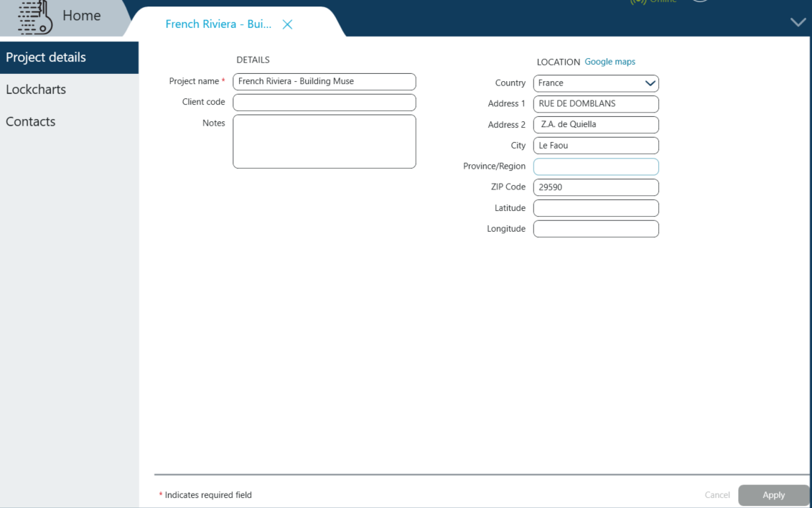This screenshot has height=508, width=812.
Task: Select the Notes text area
Action: pos(324,141)
